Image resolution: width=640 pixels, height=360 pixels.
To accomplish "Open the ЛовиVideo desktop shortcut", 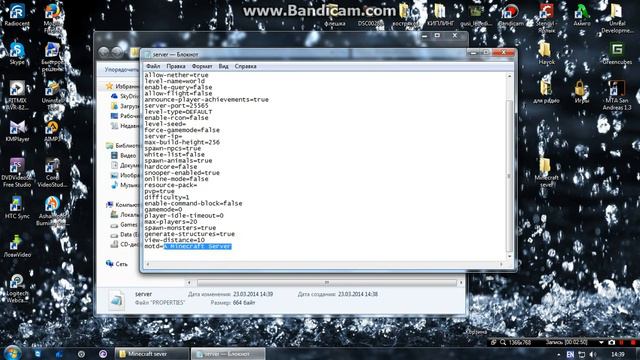I will [x=17, y=246].
